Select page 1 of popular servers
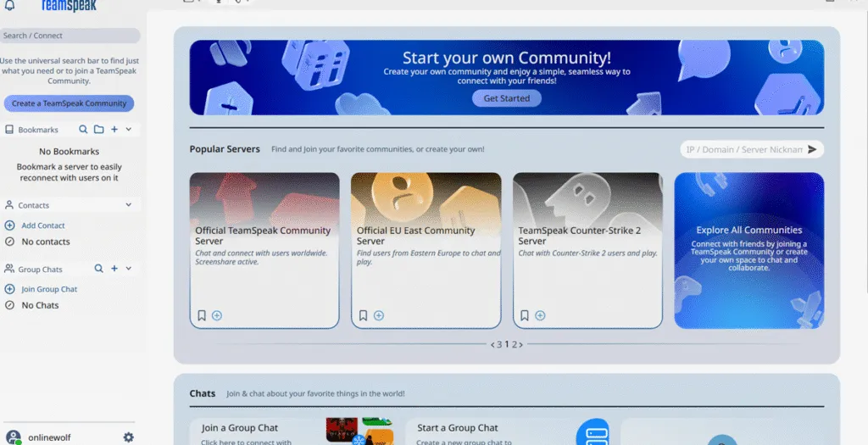The width and height of the screenshot is (868, 445). coord(507,344)
